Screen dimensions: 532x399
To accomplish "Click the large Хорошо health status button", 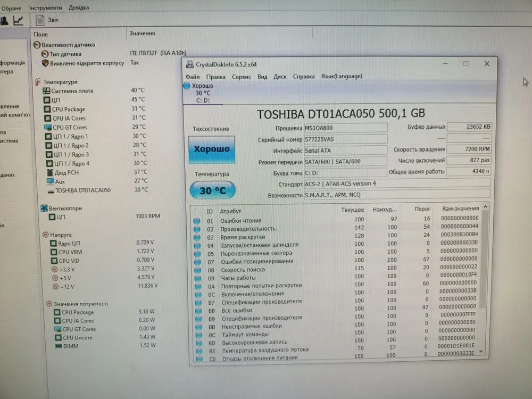I will (x=211, y=149).
